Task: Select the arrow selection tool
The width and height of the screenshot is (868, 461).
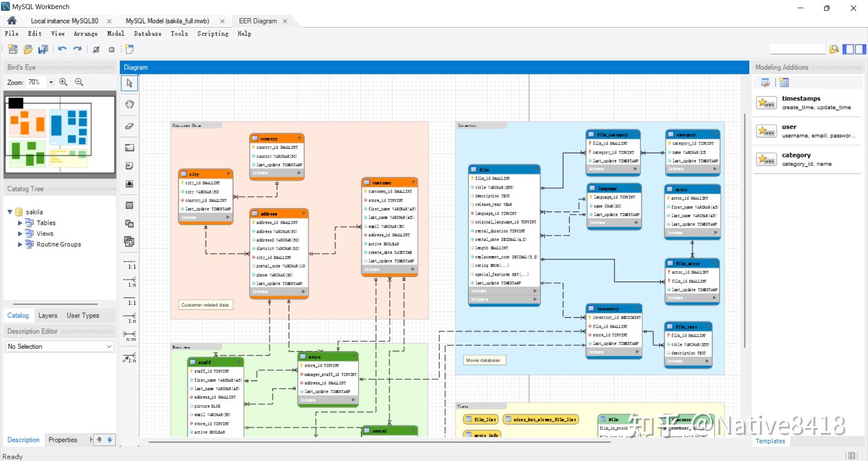Action: 129,83
